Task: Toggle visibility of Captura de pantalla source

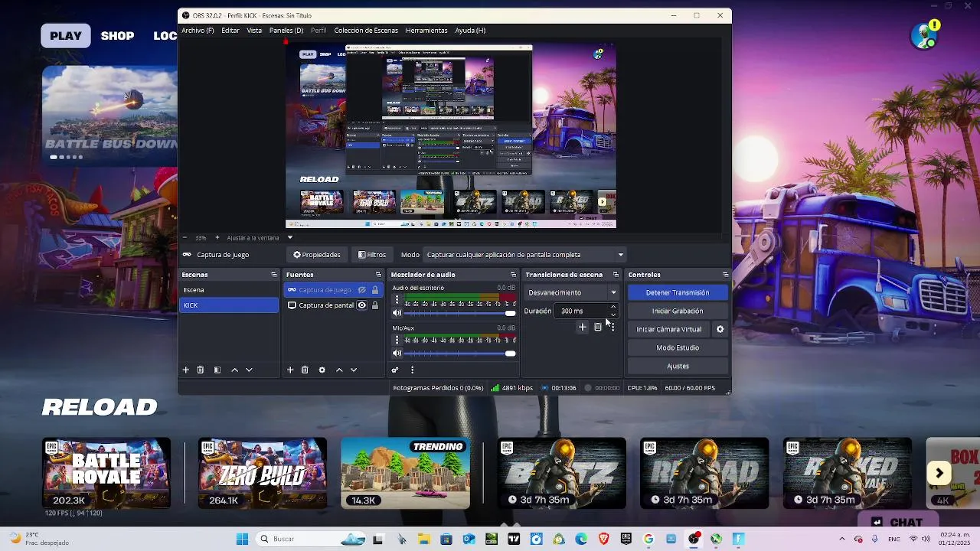Action: click(362, 305)
